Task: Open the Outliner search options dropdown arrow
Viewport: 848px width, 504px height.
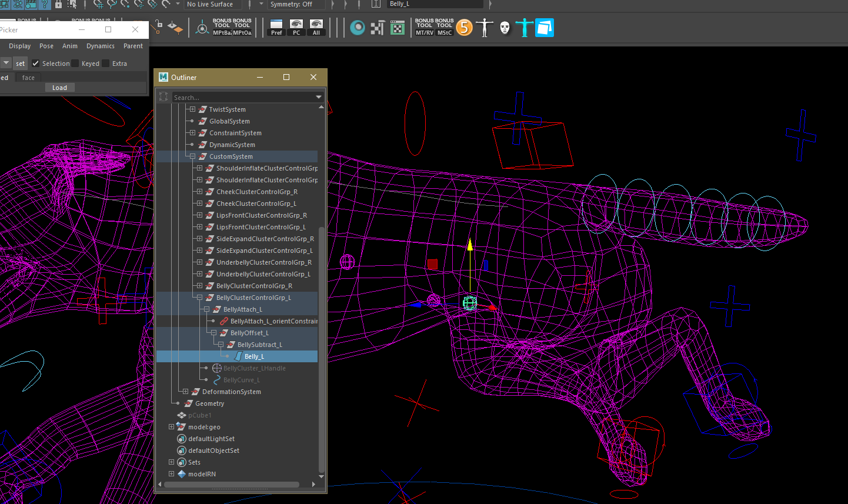Action: [319, 97]
